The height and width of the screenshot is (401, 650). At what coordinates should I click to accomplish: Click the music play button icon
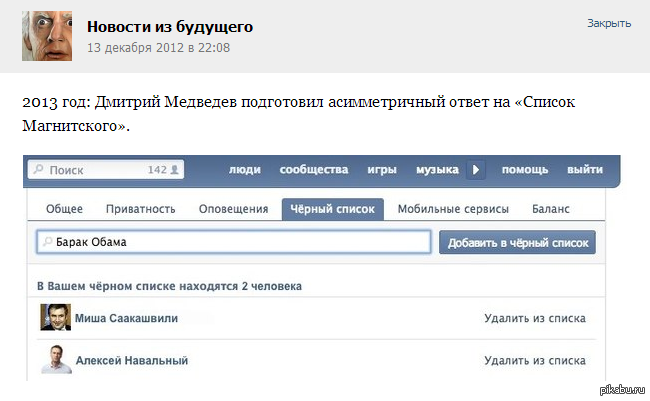[x=476, y=170]
